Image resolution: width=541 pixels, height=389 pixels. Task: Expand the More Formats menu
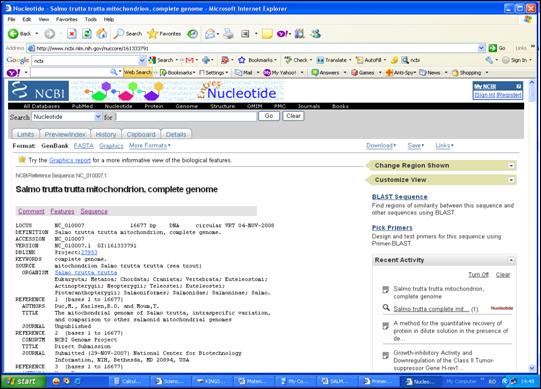click(150, 146)
